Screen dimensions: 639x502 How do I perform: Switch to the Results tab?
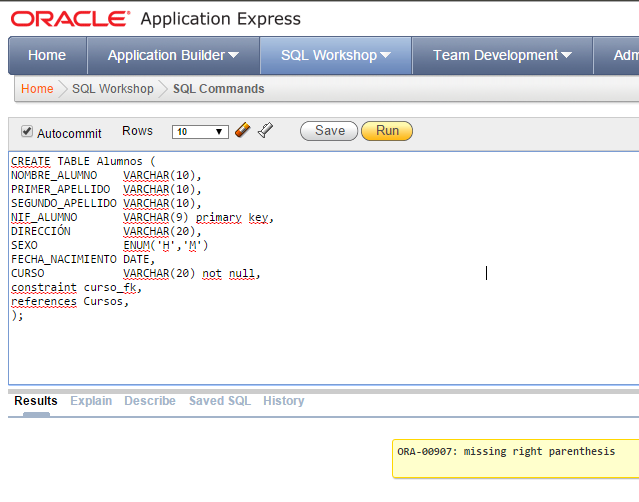tap(36, 401)
